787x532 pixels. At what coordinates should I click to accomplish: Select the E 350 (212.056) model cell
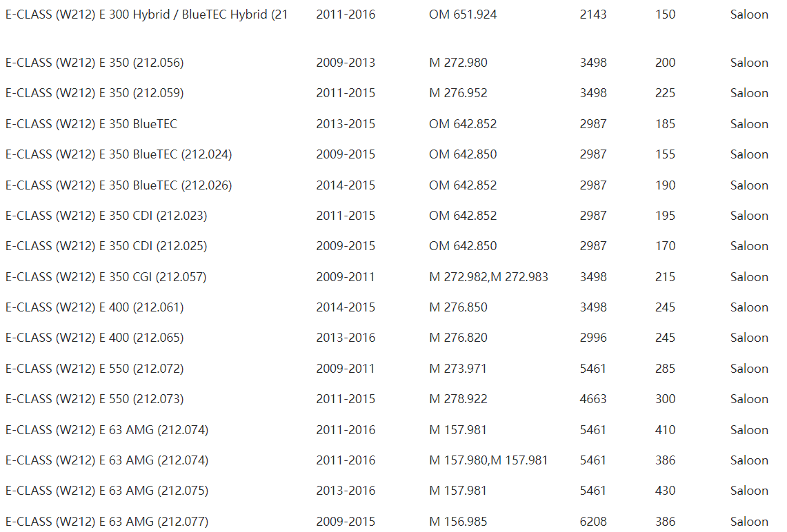click(94, 63)
